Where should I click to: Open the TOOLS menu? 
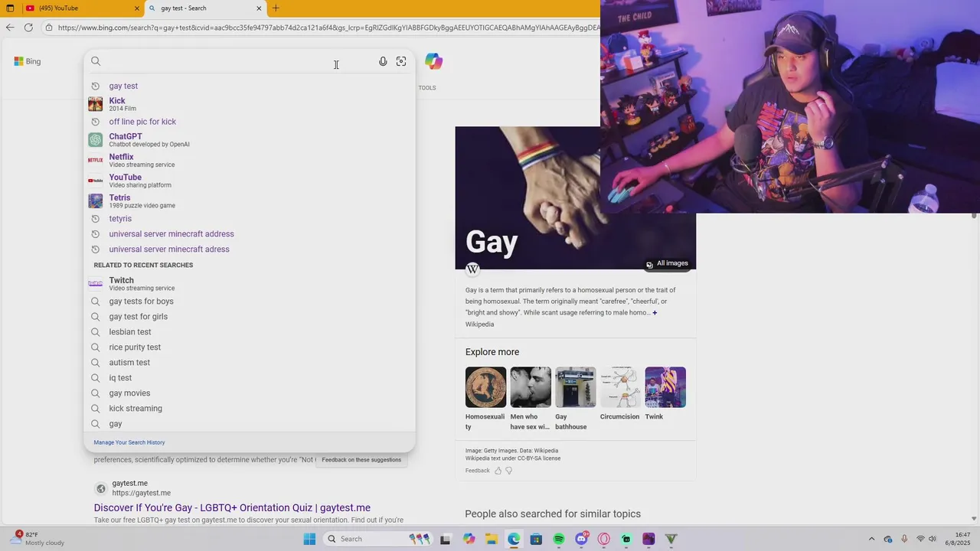point(427,88)
